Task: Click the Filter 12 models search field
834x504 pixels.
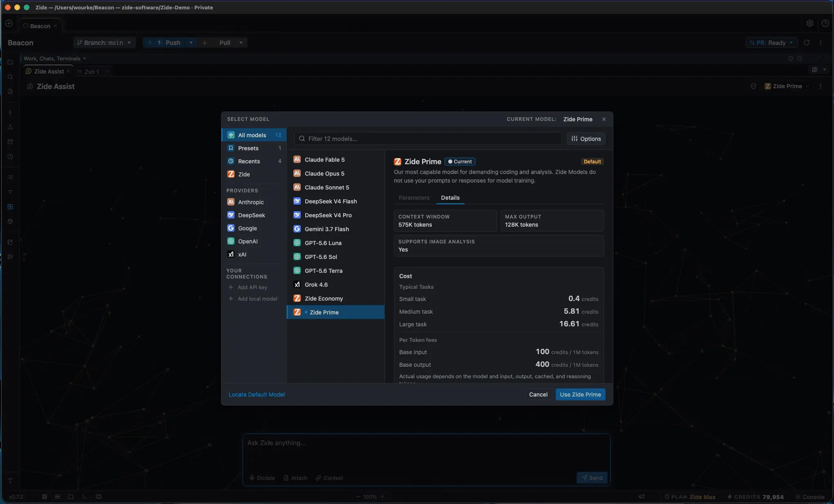Action: (427, 139)
